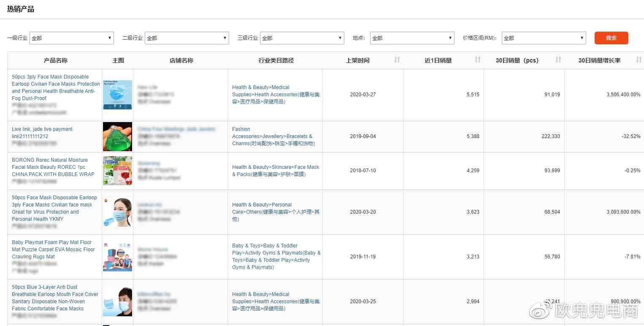This screenshot has height=326, width=644.
Task: Open 50pcs Blue 3-Layer Anti Dust link
Action: (x=55, y=298)
